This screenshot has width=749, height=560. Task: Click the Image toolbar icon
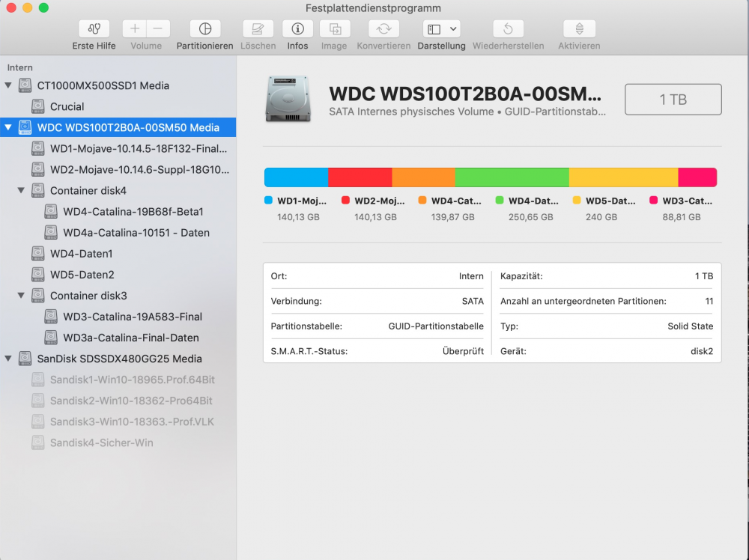(x=334, y=29)
